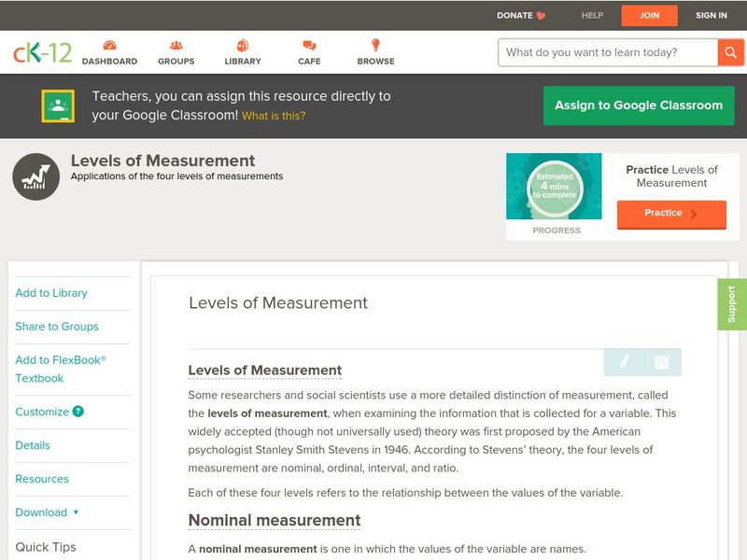The image size is (747, 560).
Task: Click the 'Nominal measurement' heading
Action: [275, 520]
